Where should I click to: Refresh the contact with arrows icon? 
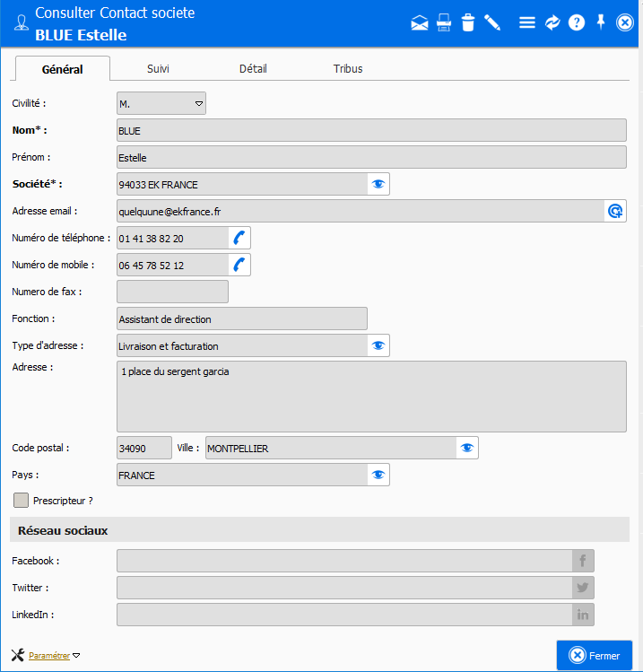(552, 23)
